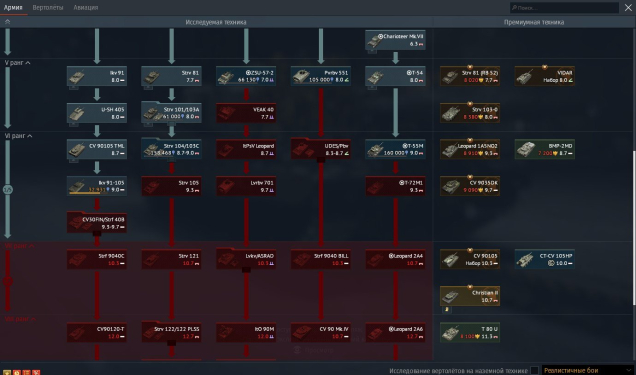636x375 pixels.
Task: Select the BMP-2MD premium vehicle
Action: coord(545,150)
